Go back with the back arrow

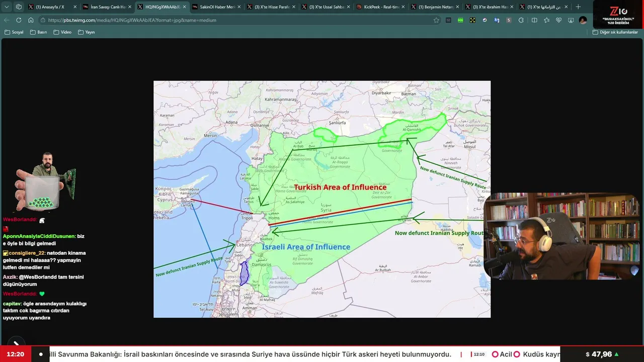[x=7, y=20]
